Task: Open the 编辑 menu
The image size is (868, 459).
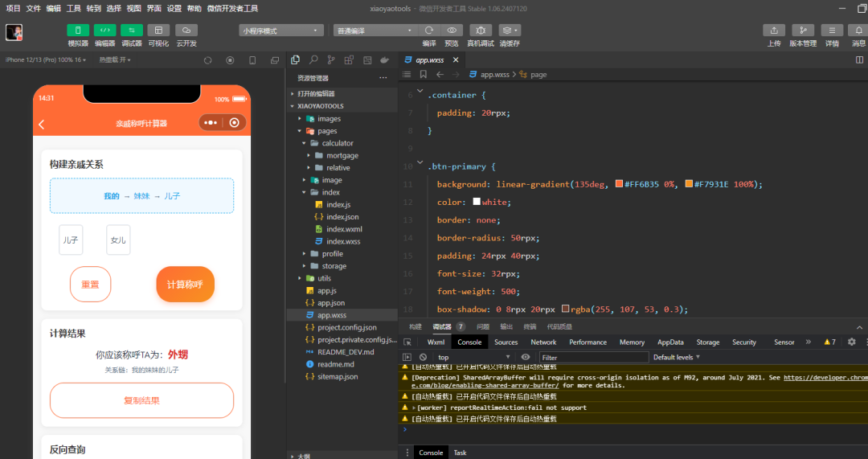Action: click(x=54, y=8)
